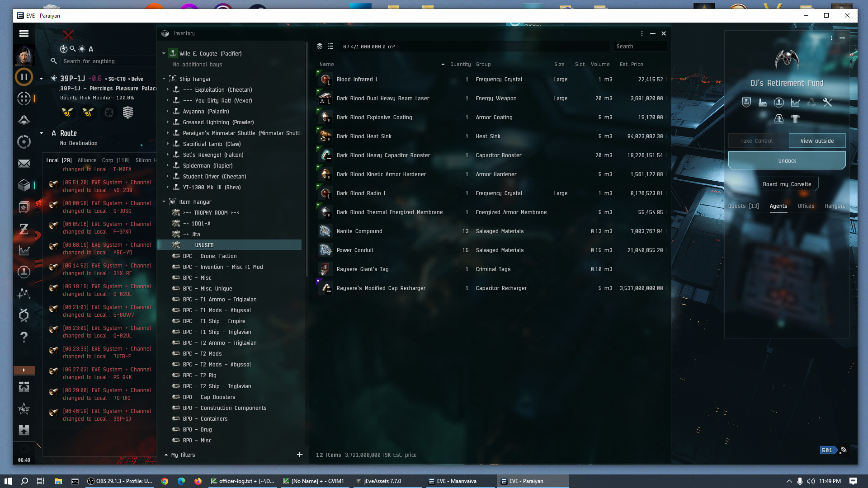Minimize the Inventory window

653,33
